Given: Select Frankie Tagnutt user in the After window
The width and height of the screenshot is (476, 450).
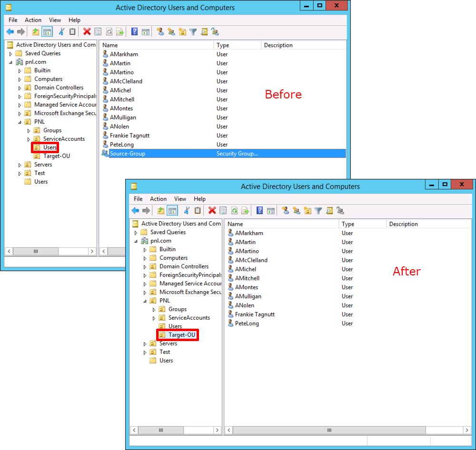Looking at the screenshot, I should click(255, 314).
